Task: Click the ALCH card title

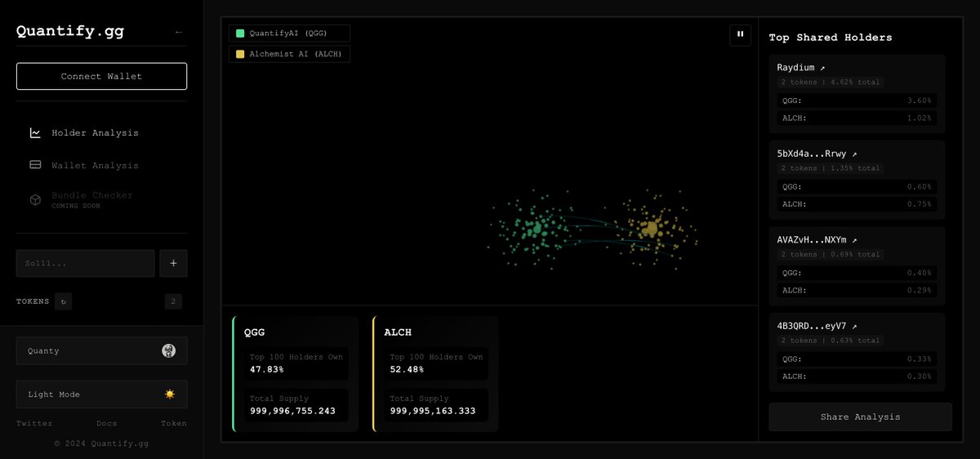Action: [x=398, y=332]
